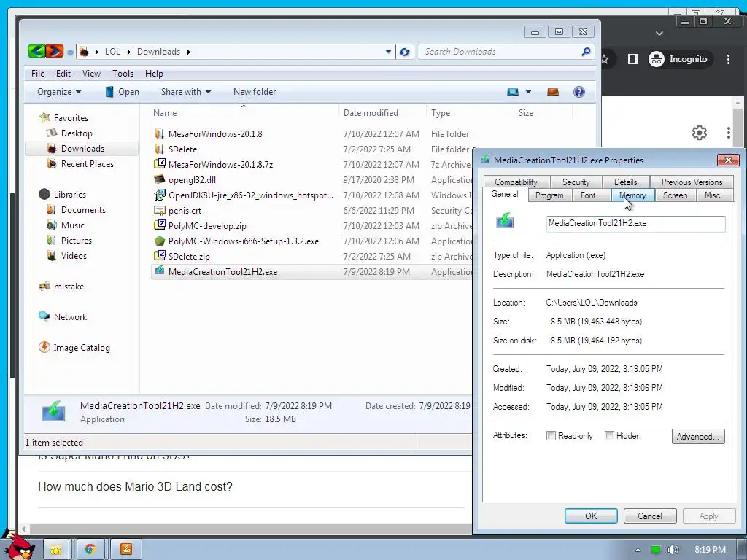The height and width of the screenshot is (560, 747).
Task: Click the Chrome icon on the taskbar
Action: click(90, 550)
